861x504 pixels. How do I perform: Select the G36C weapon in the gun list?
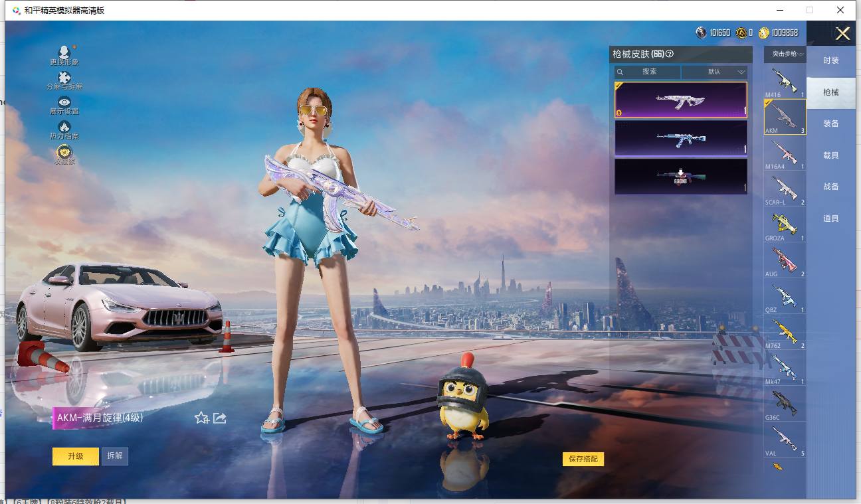point(785,404)
